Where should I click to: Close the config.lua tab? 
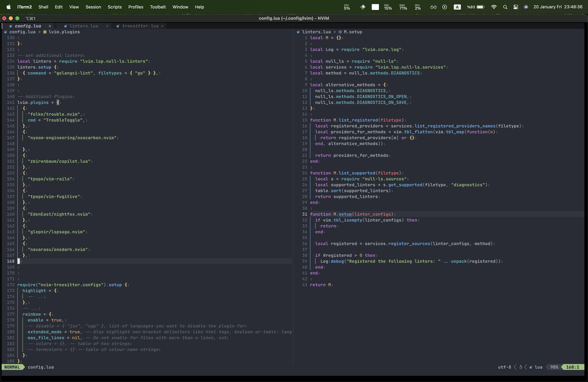[x=50, y=26]
